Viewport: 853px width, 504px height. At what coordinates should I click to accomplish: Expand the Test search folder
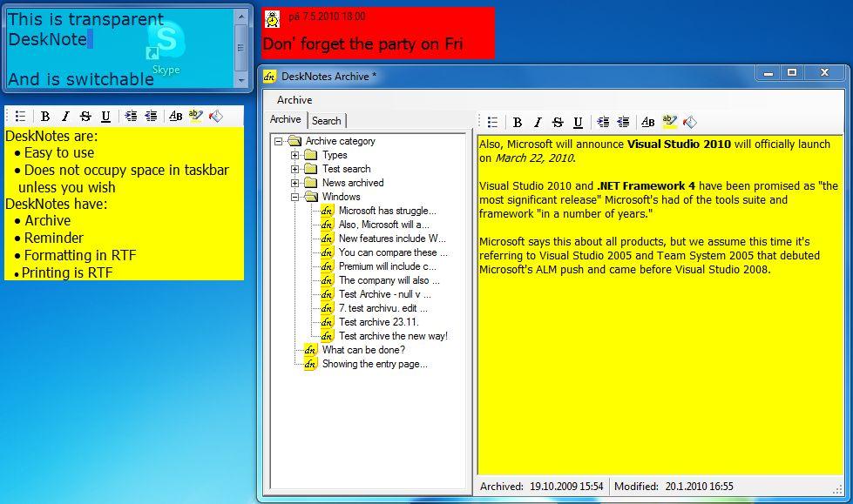pos(294,169)
